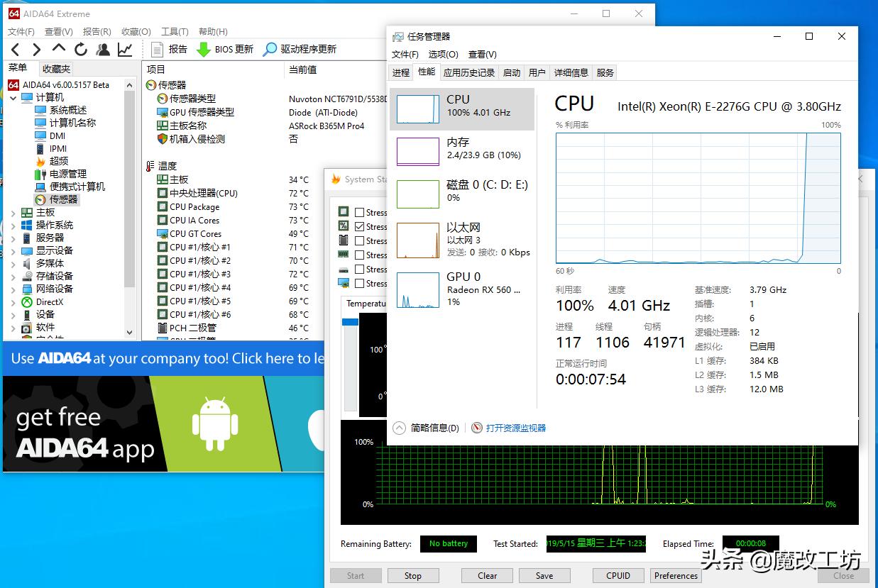The width and height of the screenshot is (878, 588).
Task: Select the GPU 传感器类型 row
Action: coord(195,112)
